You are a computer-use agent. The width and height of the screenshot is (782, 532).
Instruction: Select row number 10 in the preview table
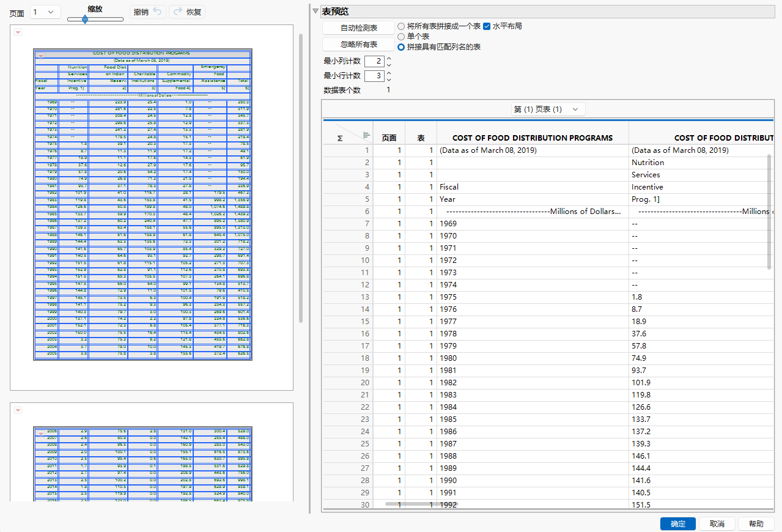[349, 260]
